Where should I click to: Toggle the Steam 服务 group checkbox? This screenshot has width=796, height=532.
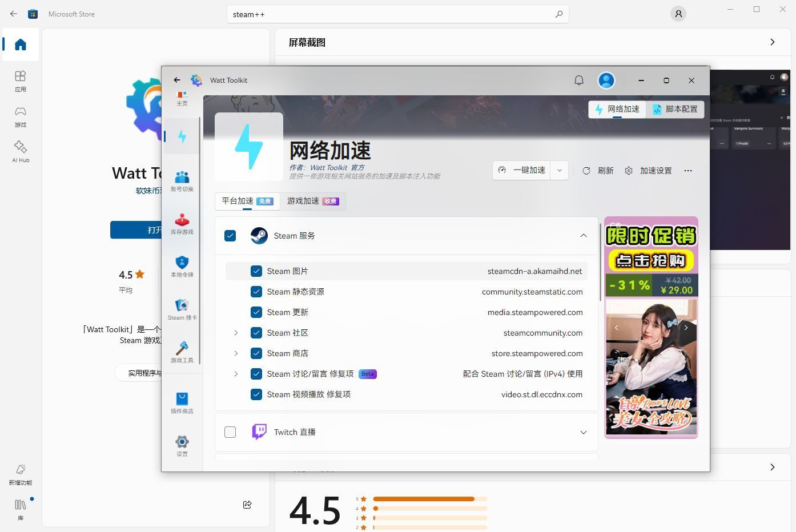point(230,236)
